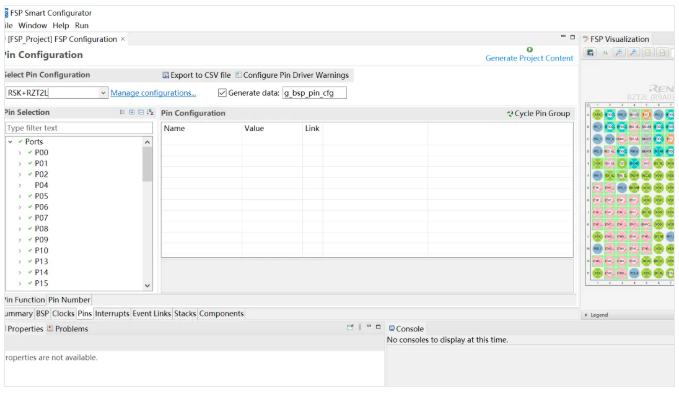Click the sixth FSP Visualization toolbar page icon

click(x=662, y=53)
